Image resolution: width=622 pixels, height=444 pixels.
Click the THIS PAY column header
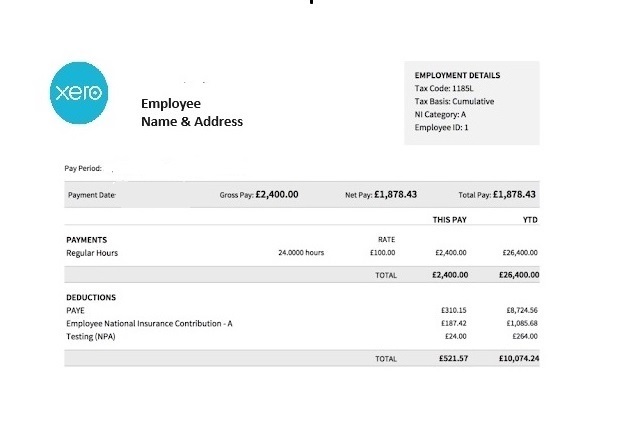(449, 219)
